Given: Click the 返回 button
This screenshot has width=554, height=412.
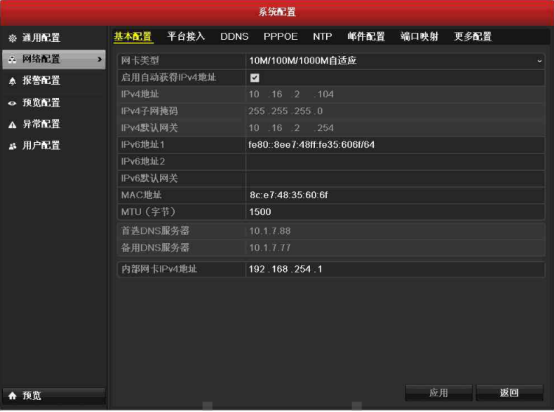Looking at the screenshot, I should point(509,393).
